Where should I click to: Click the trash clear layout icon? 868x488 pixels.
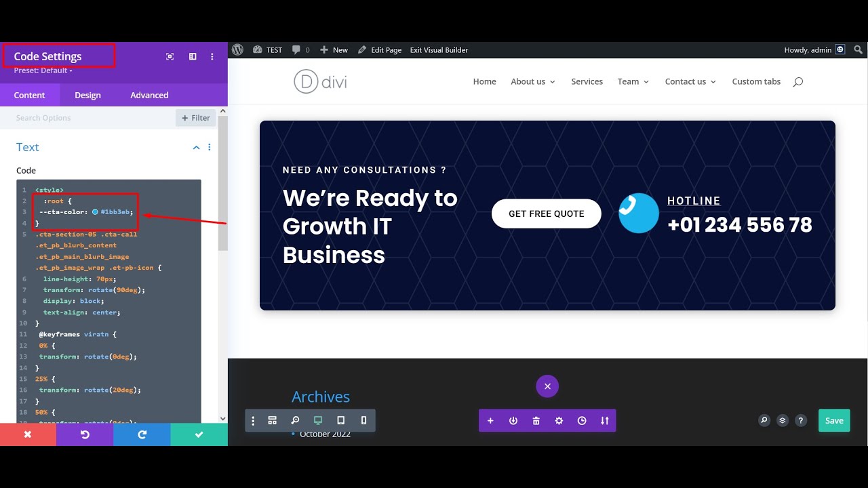pyautogui.click(x=536, y=421)
